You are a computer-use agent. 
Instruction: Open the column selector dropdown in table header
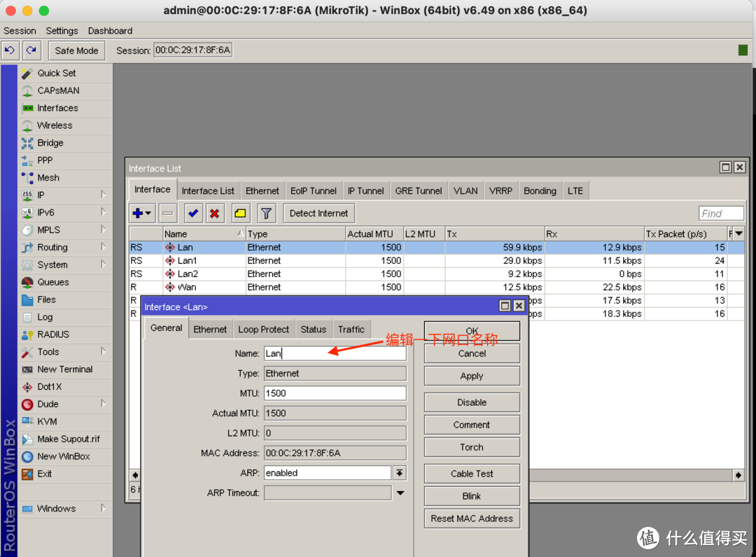pyautogui.click(x=738, y=234)
